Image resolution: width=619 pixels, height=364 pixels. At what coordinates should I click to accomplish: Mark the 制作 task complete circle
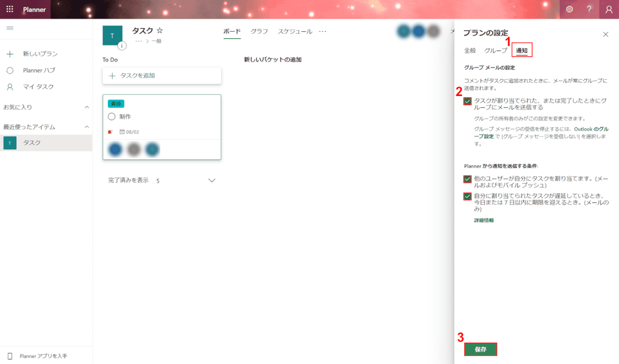pos(112,116)
